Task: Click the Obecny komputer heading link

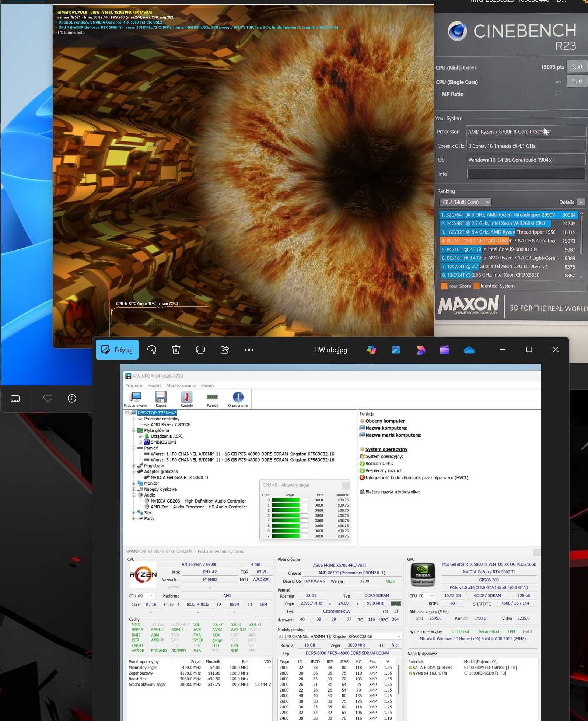Action: click(x=385, y=421)
